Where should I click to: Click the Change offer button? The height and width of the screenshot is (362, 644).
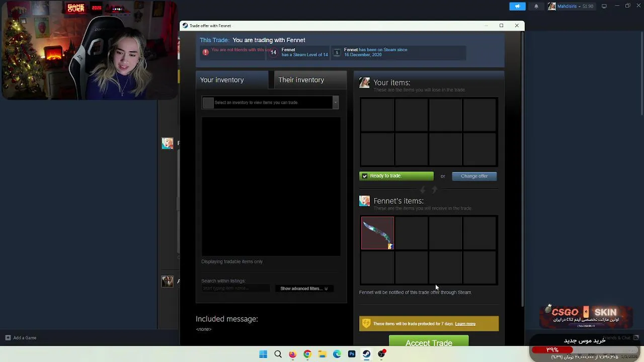tap(474, 176)
